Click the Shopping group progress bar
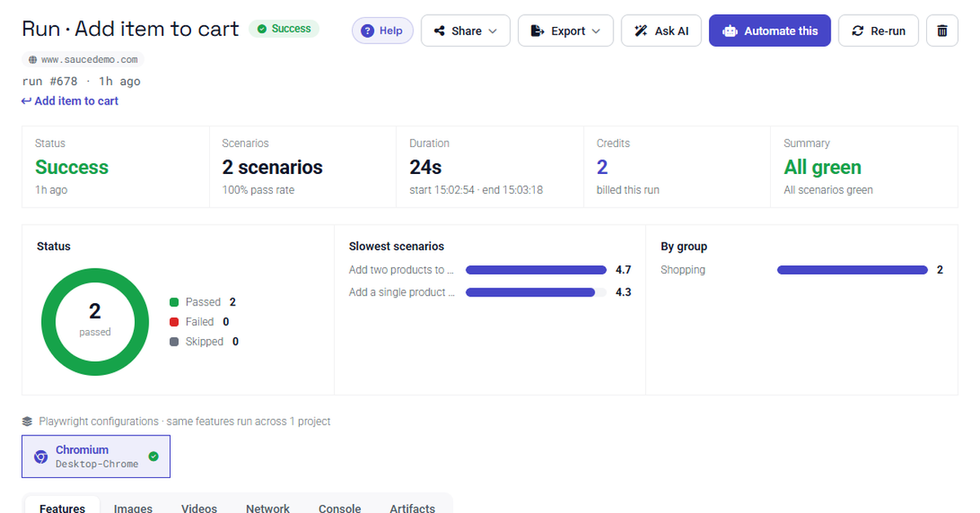Viewport: 980px width, 513px height. pos(853,270)
